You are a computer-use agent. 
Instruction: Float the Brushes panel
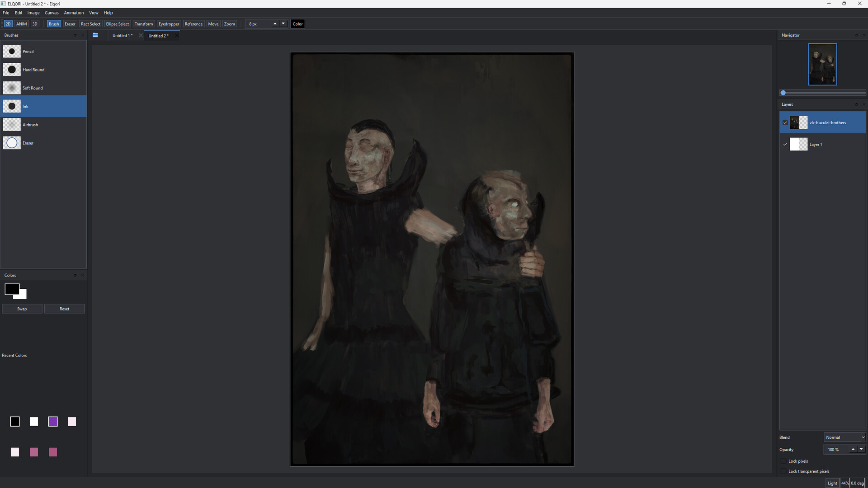pyautogui.click(x=75, y=35)
